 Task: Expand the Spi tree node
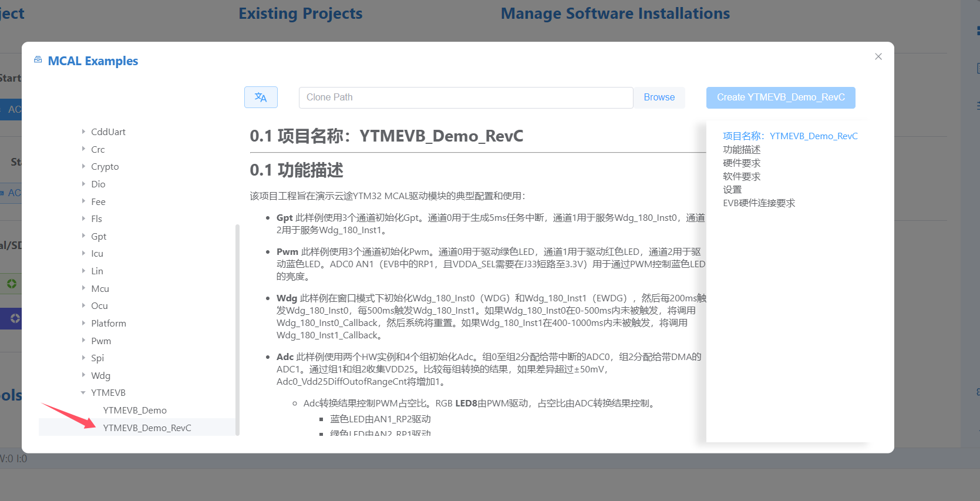83,358
